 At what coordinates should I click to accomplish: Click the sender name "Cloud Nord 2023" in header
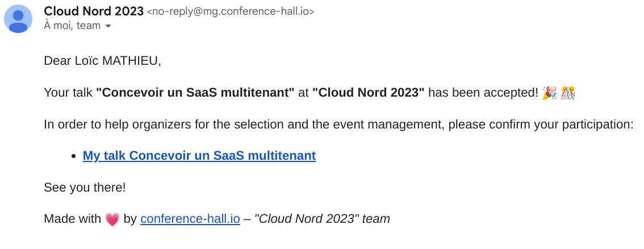pos(94,11)
